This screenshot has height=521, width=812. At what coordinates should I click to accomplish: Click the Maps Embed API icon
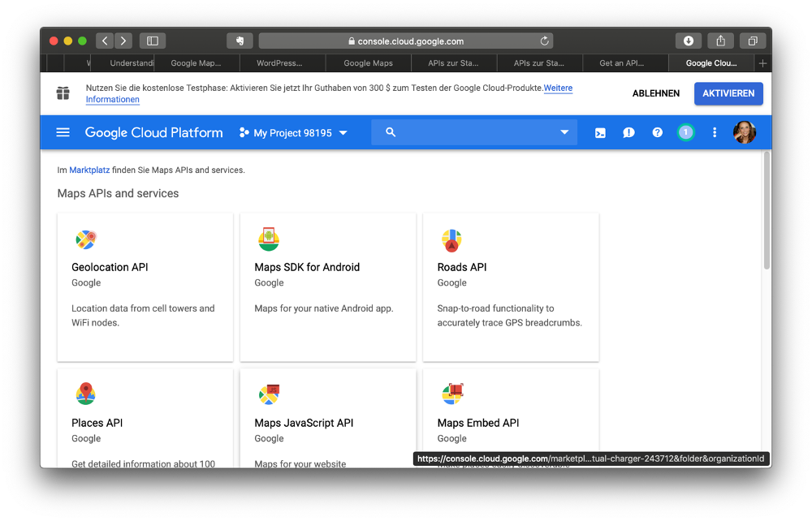click(452, 394)
